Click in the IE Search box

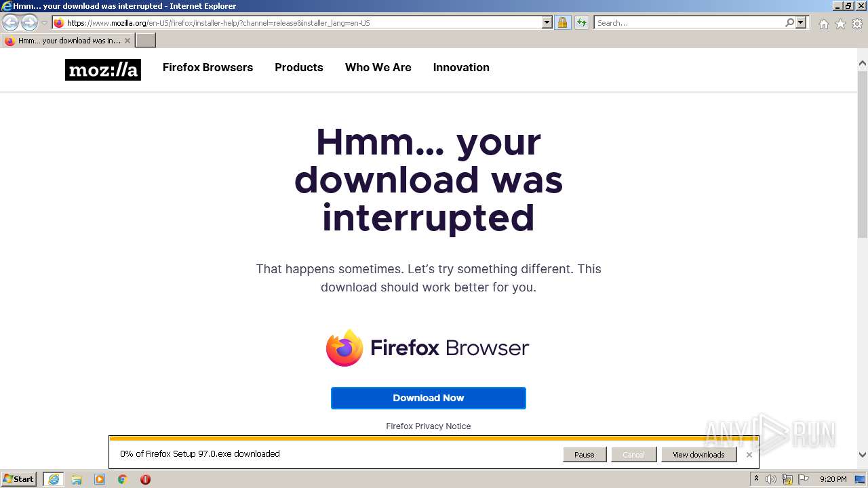(689, 22)
